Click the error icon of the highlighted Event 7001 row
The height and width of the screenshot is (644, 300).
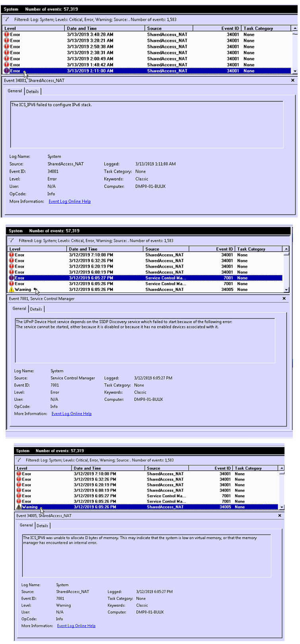(x=12, y=278)
